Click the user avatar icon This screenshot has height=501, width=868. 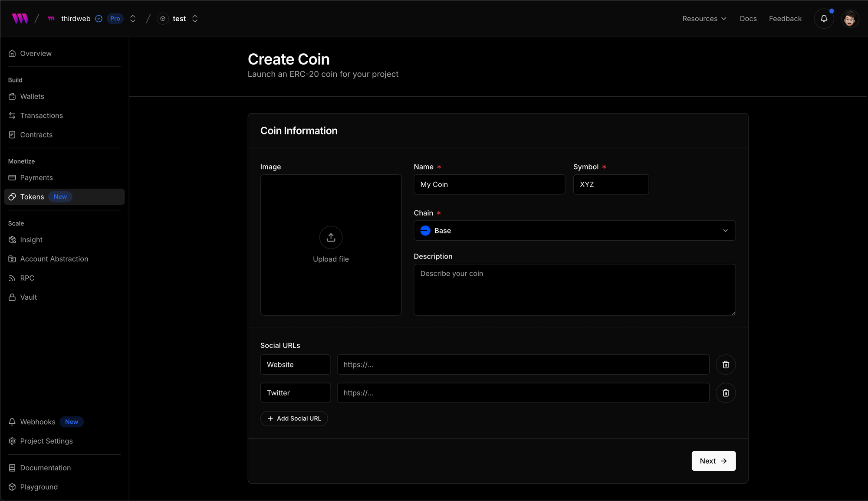(x=849, y=19)
